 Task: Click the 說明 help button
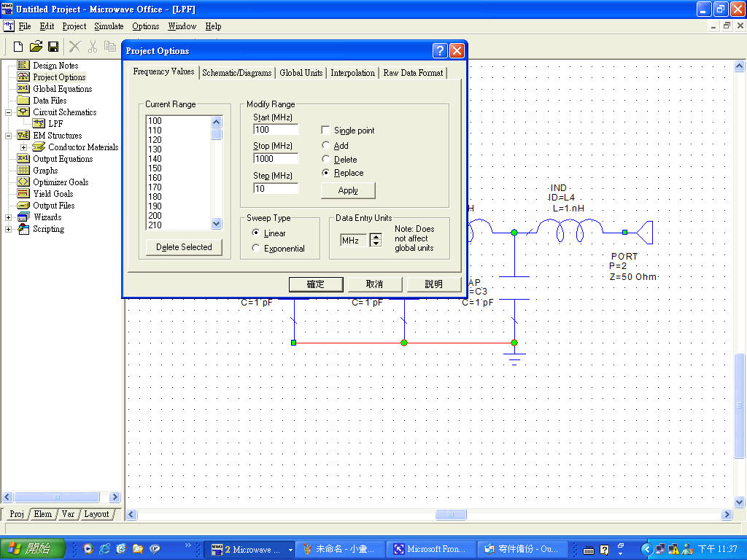(x=434, y=284)
